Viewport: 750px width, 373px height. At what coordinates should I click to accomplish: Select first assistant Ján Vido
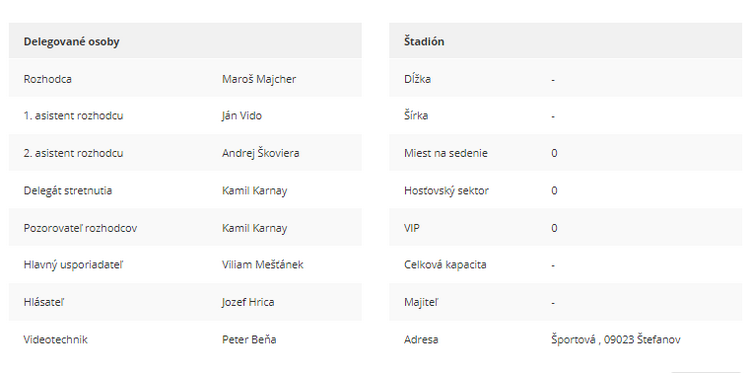(x=242, y=116)
